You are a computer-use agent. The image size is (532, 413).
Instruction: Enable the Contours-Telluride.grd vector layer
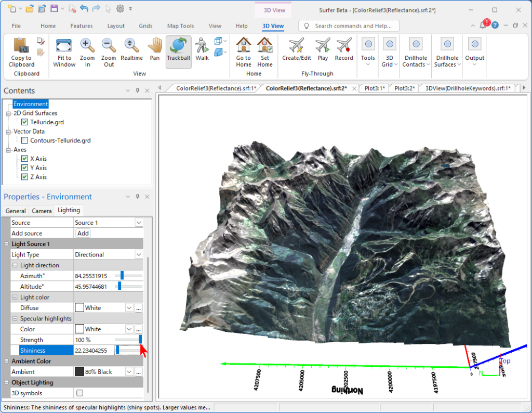coord(24,140)
